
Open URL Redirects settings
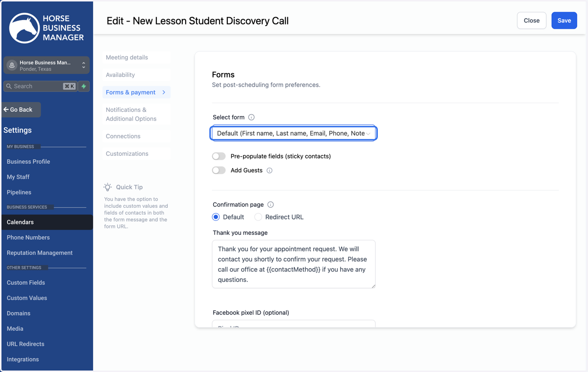(x=25, y=344)
